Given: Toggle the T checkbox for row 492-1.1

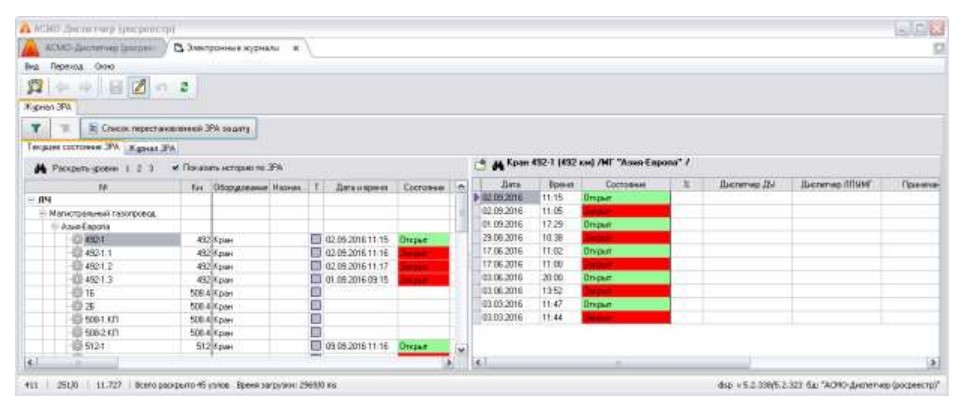Looking at the screenshot, I should pyautogui.click(x=316, y=252).
